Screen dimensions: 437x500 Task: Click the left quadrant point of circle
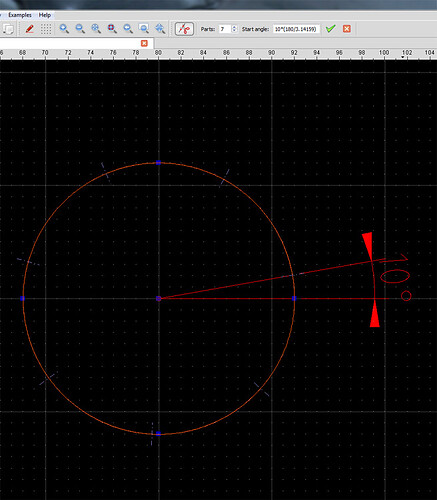tap(22, 298)
